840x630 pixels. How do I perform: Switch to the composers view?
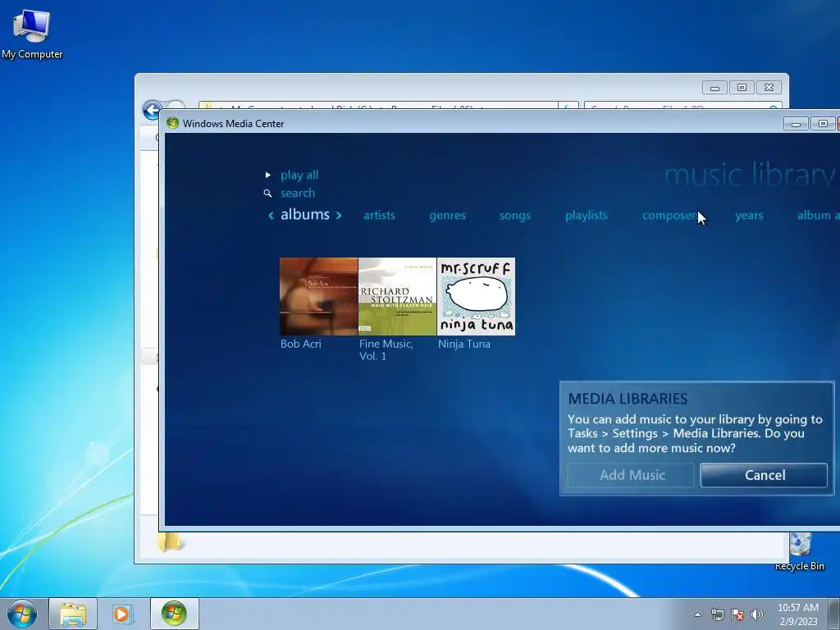[x=669, y=216]
